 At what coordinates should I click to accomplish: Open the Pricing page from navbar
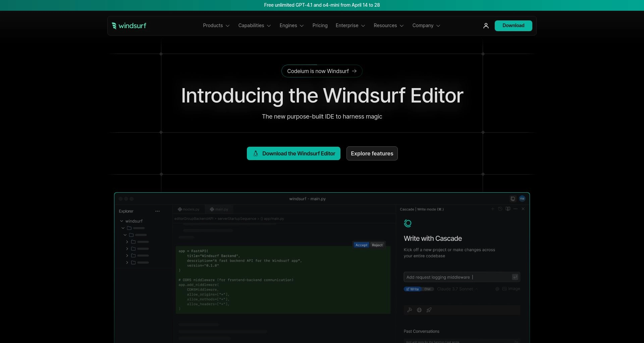click(x=320, y=26)
